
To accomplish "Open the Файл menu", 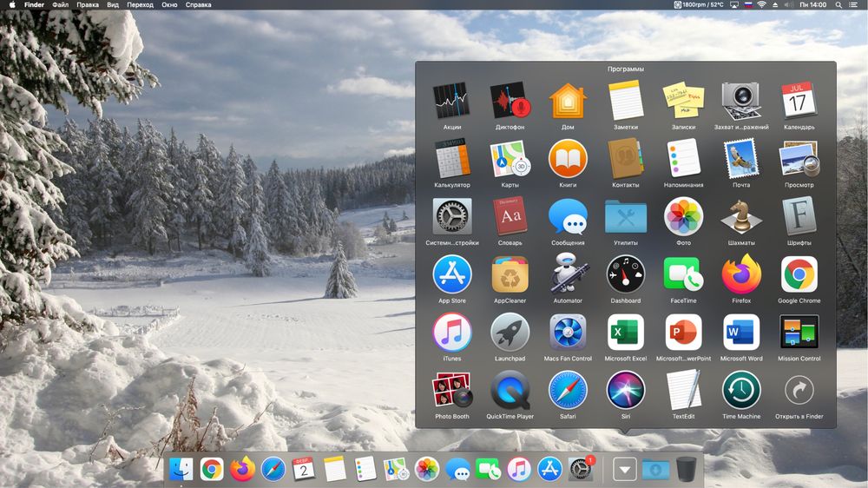I will pyautogui.click(x=61, y=5).
